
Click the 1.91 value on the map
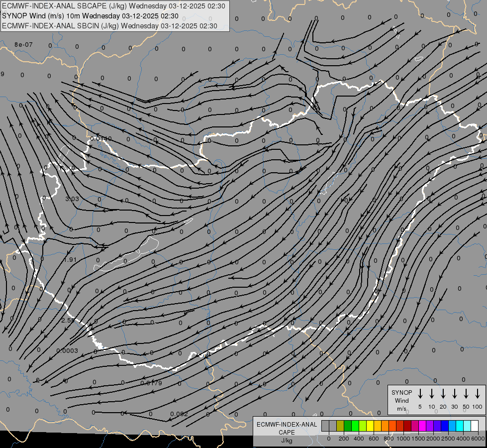click(70, 260)
